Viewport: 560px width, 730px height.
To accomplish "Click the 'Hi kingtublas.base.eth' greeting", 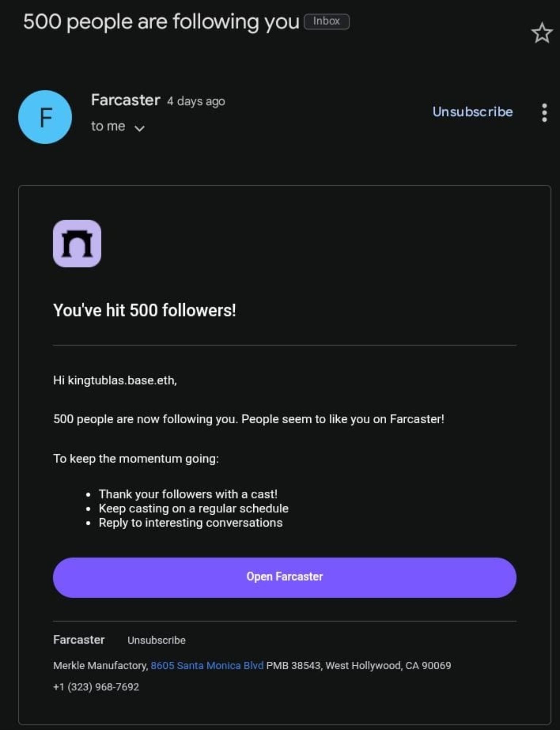I will pos(115,380).
